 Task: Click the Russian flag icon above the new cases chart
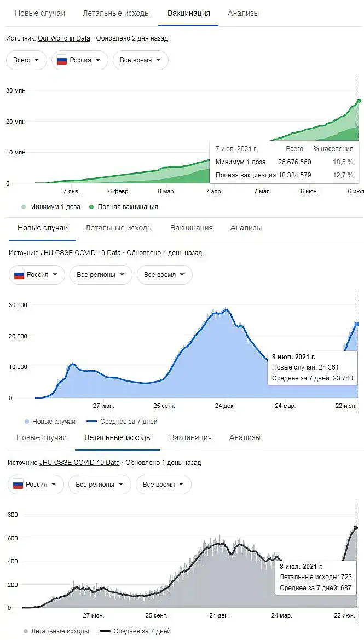(19, 275)
